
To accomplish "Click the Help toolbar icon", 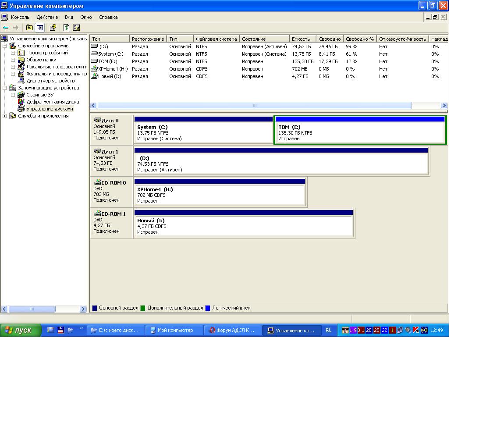I will [53, 28].
